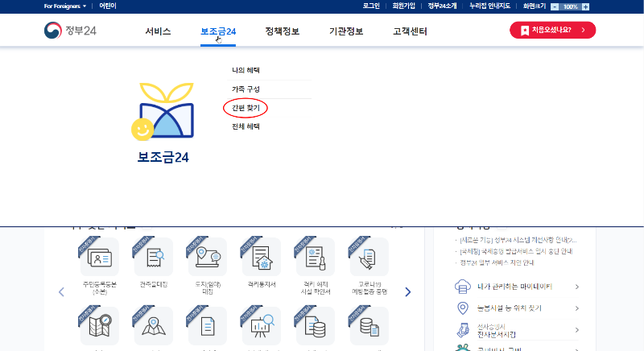Select 간편 찾기 submenu item
The width and height of the screenshot is (644, 351).
[x=246, y=108]
